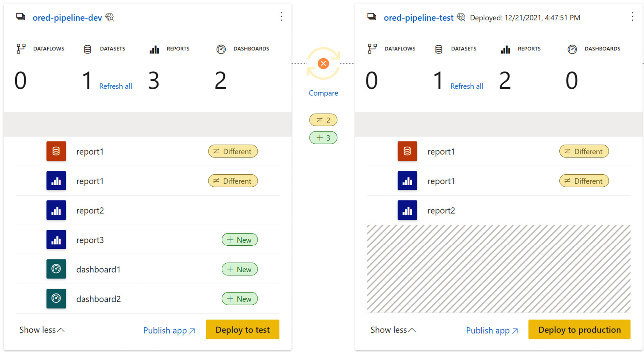Click dashboard1 gauge icon in dev stage
The height and width of the screenshot is (352, 644).
coord(56,269)
